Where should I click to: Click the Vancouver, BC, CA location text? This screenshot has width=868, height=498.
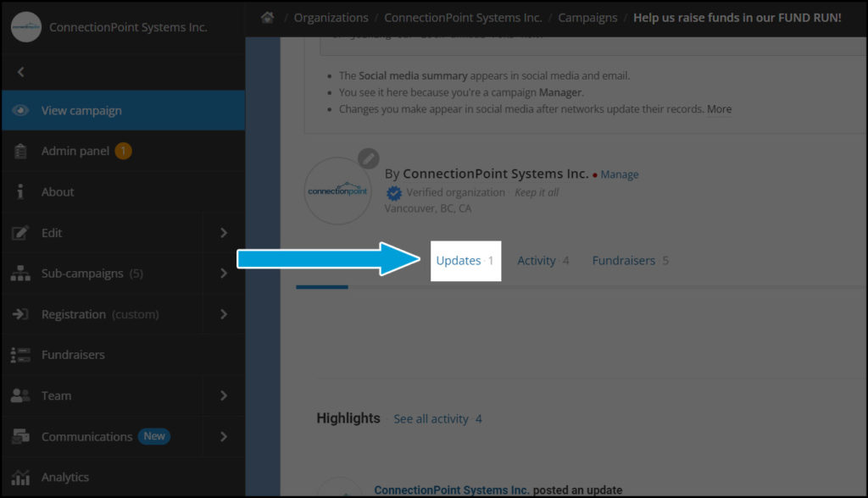tap(428, 208)
